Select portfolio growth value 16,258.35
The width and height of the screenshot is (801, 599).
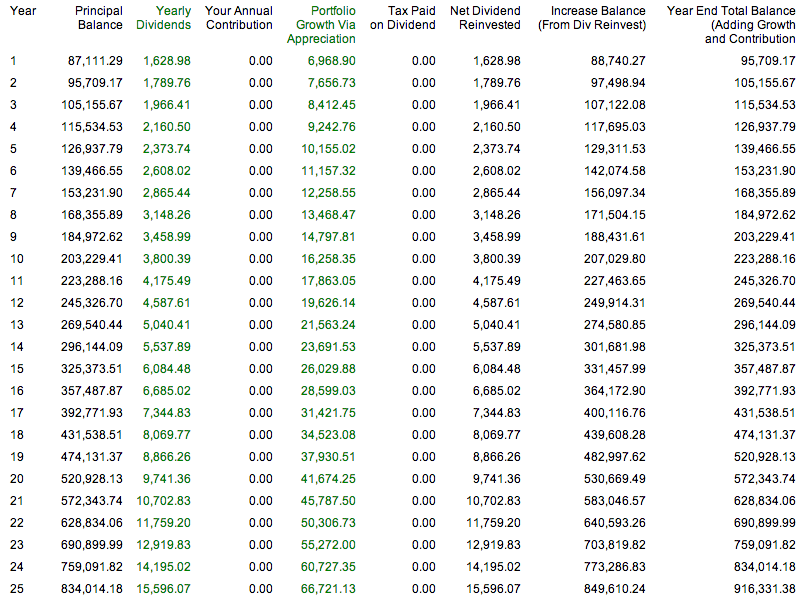pyautogui.click(x=328, y=258)
